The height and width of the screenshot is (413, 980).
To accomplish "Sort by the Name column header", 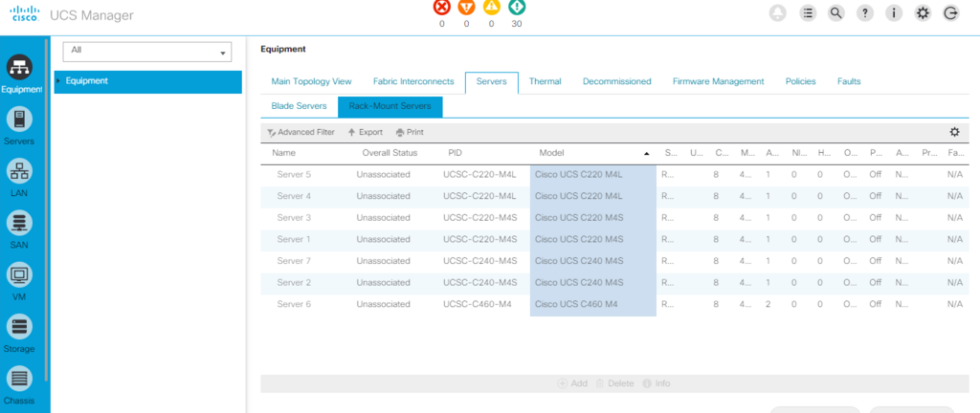I will (283, 153).
